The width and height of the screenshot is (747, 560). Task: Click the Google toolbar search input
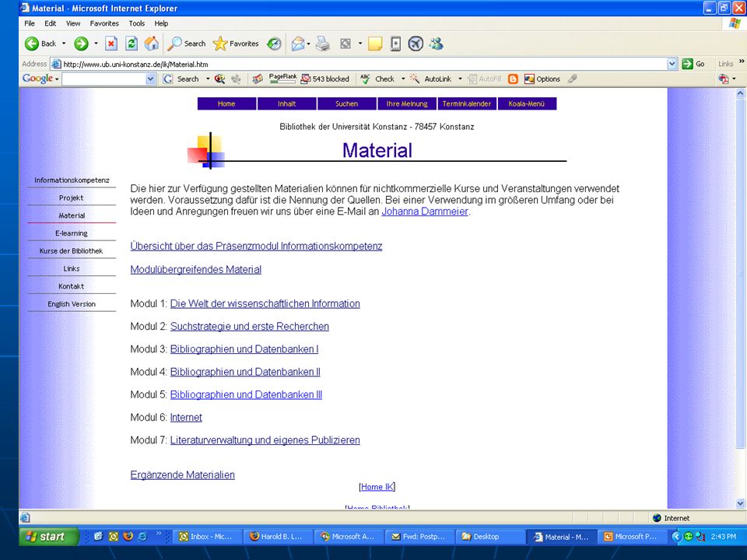103,79
